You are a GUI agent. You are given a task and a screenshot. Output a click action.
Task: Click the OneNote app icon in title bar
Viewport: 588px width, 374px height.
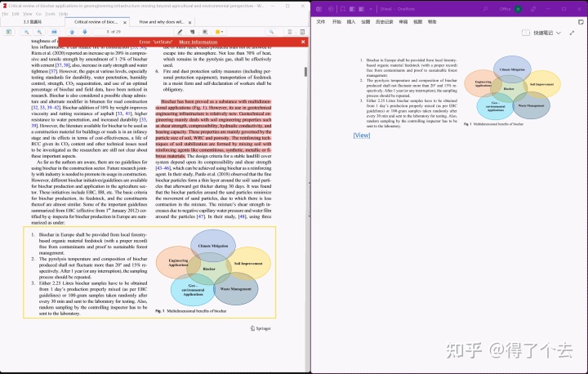coord(318,9)
